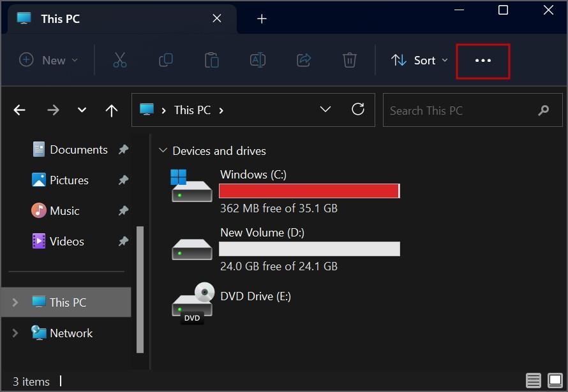Click the Share icon in toolbar
The width and height of the screenshot is (568, 392).
click(x=304, y=60)
